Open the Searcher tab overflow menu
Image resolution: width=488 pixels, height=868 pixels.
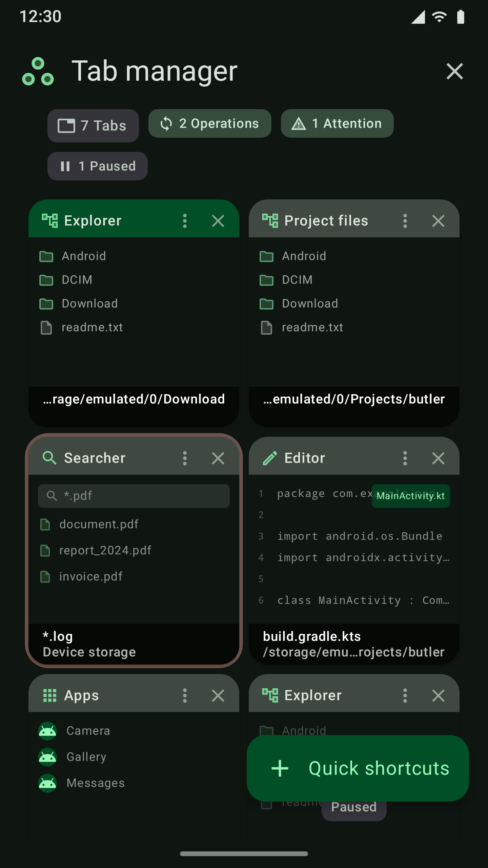(185, 458)
